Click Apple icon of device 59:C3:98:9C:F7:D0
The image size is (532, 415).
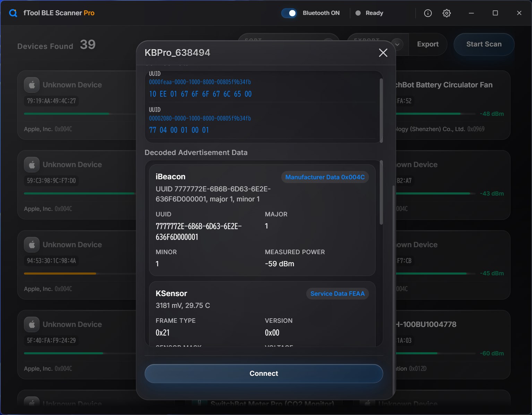tap(32, 165)
